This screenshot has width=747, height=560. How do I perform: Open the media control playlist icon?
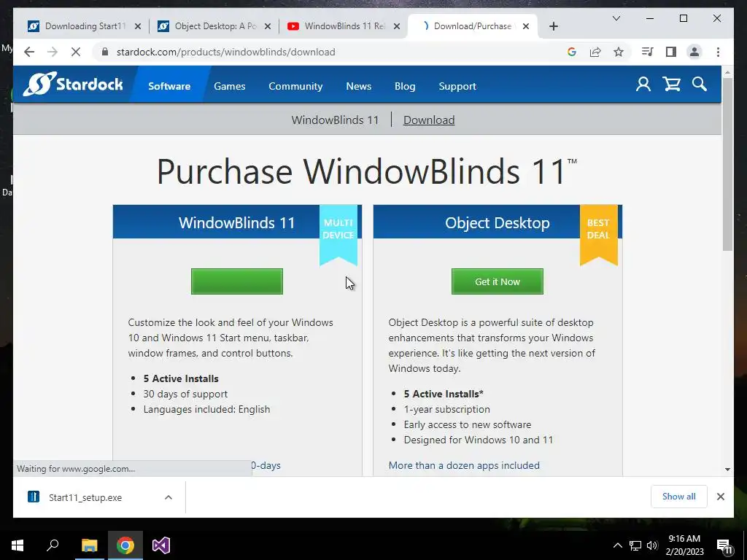648,52
